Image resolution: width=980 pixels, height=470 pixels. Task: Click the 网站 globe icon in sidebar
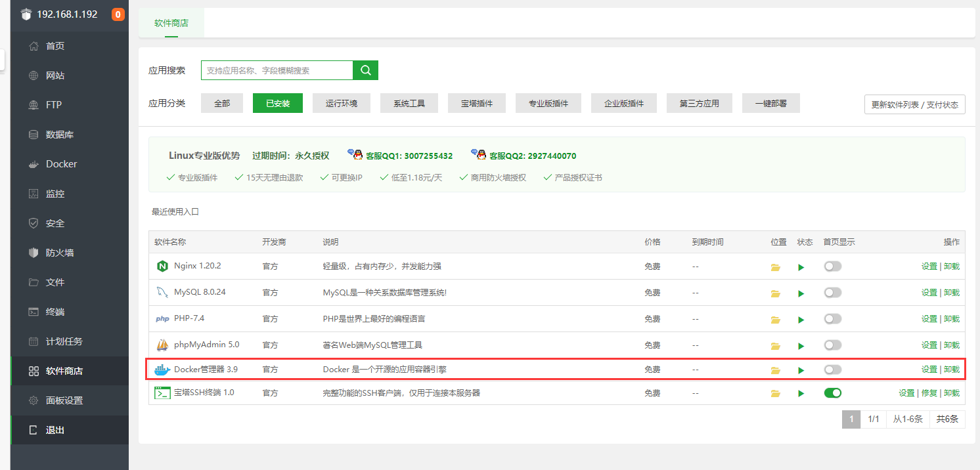tap(33, 75)
